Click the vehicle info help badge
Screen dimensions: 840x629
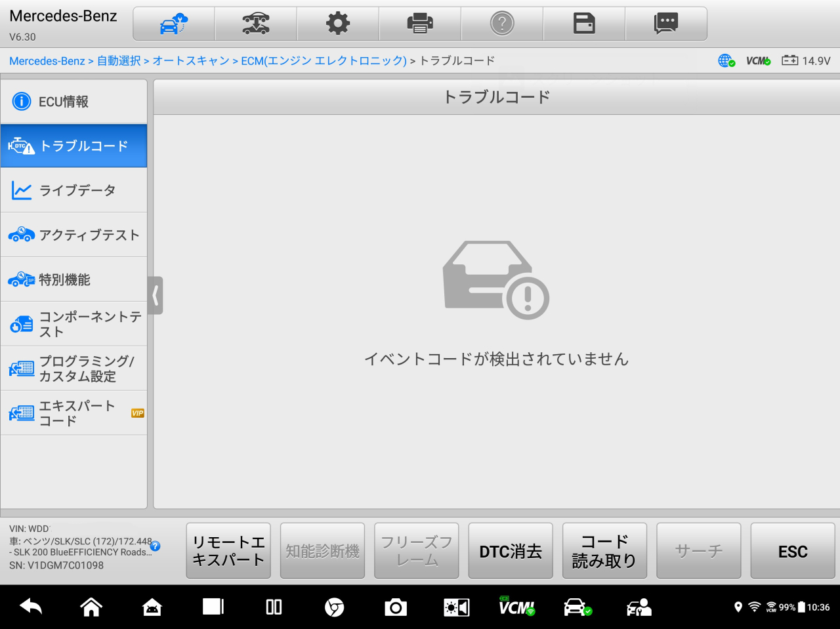[x=156, y=546]
